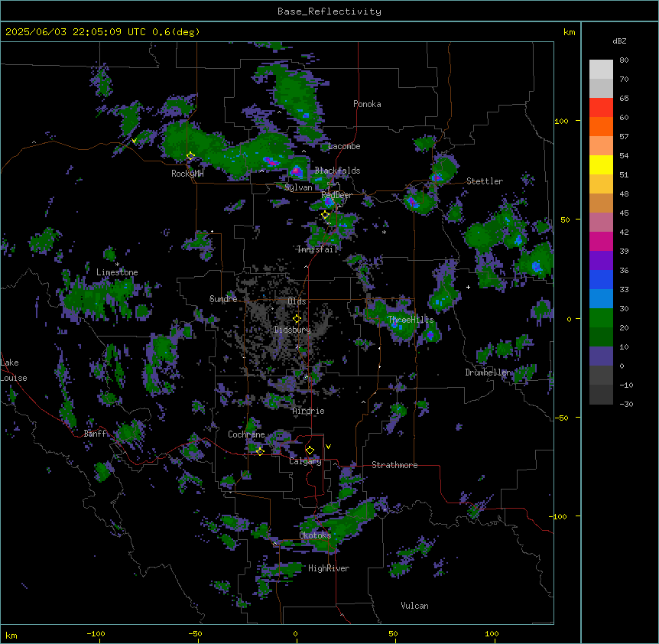This screenshot has width=659, height=644.
Task: Click the yellow V marker east of Calgary
Action: (x=328, y=447)
